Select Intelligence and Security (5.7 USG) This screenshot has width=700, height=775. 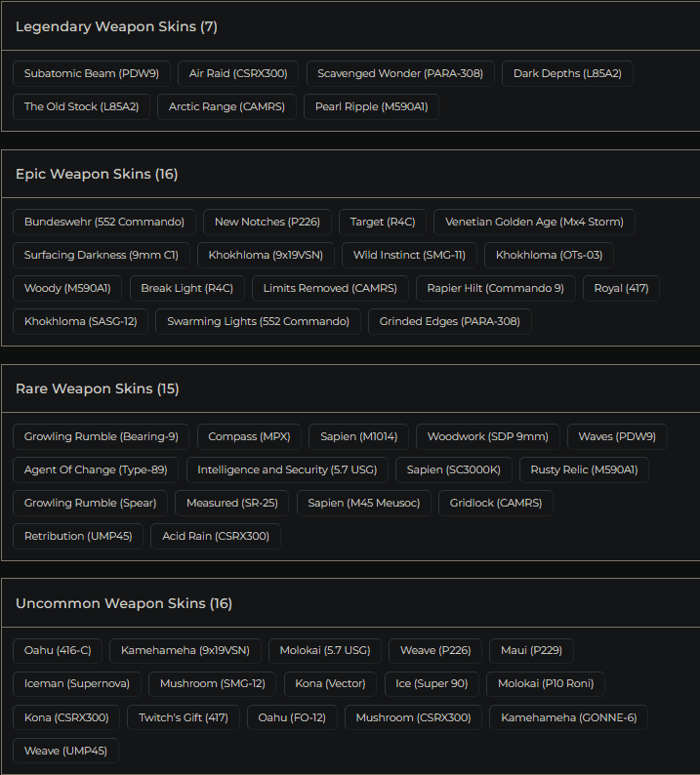[287, 469]
